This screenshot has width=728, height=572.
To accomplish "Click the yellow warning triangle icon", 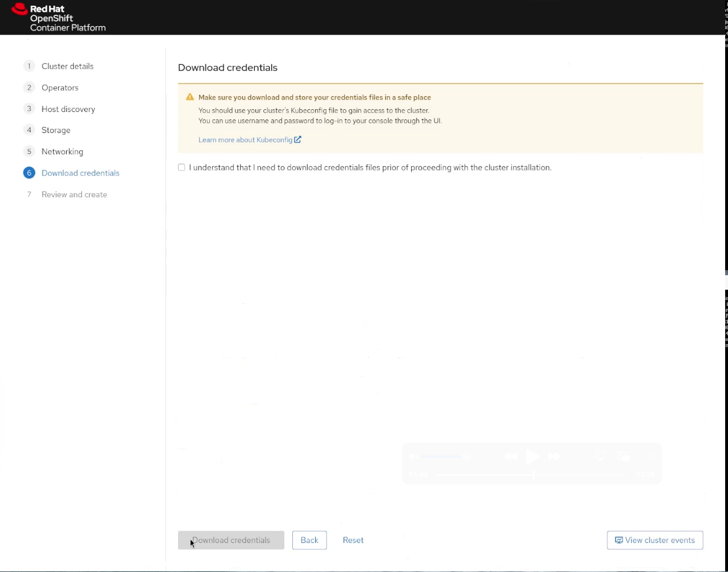I will [190, 97].
